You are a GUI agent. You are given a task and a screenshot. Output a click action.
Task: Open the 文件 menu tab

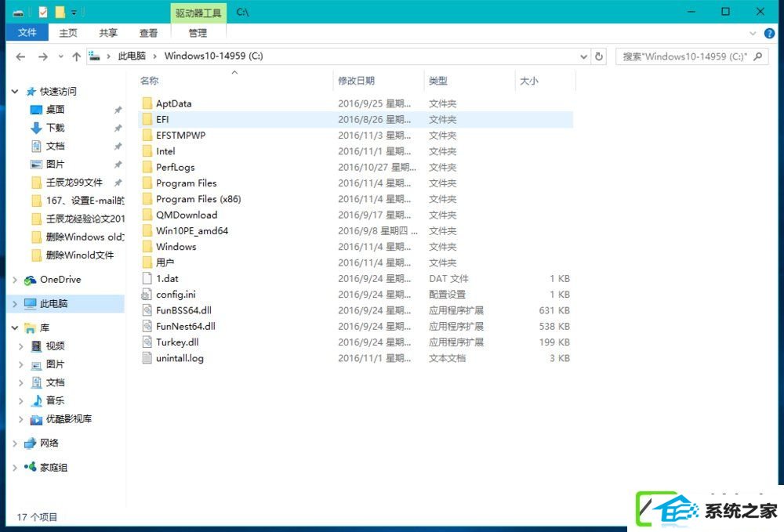click(27, 32)
